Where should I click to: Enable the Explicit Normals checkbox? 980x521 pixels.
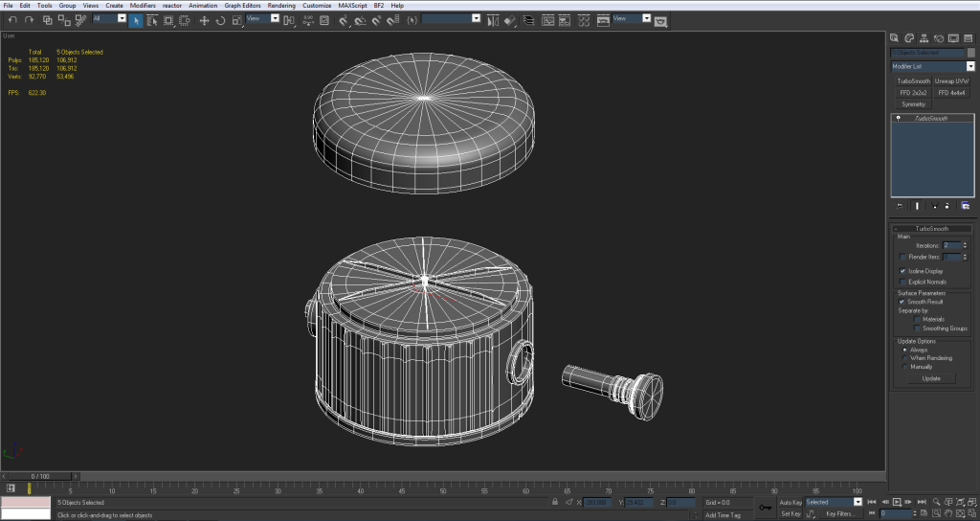click(903, 282)
